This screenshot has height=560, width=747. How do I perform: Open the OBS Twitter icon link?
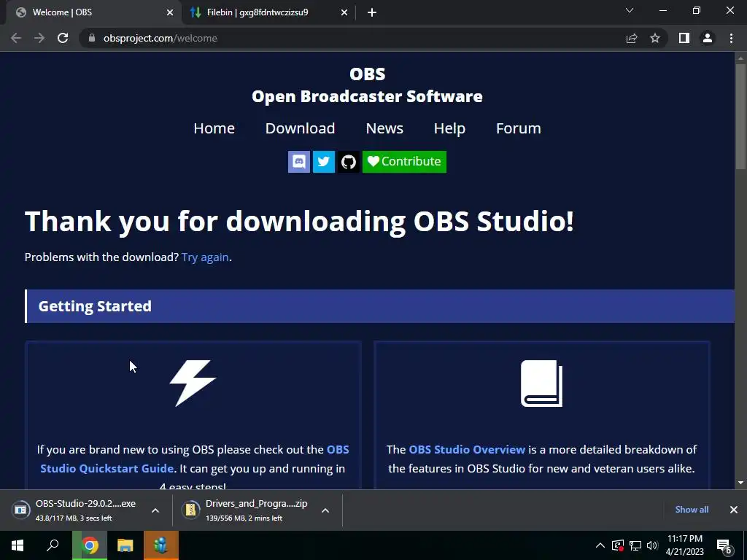(323, 162)
